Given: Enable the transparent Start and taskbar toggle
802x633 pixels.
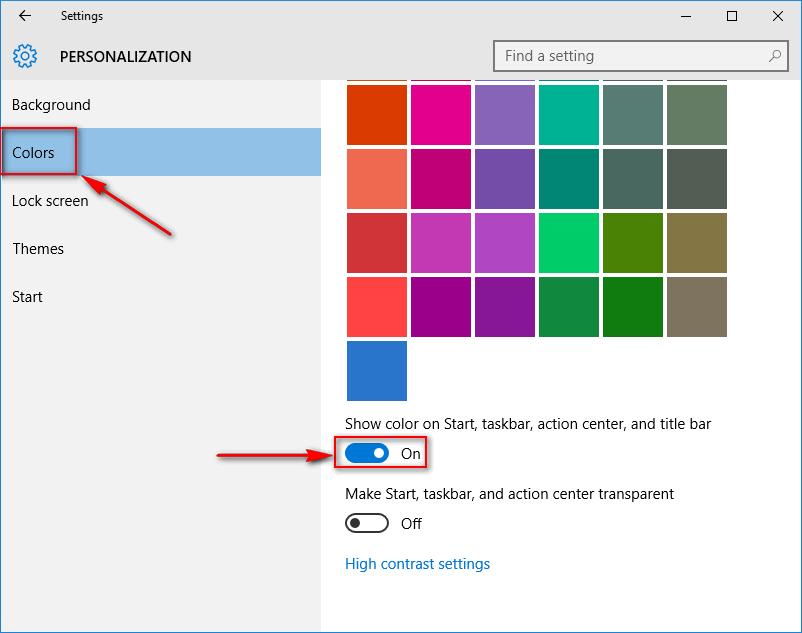Looking at the screenshot, I should click(x=367, y=523).
